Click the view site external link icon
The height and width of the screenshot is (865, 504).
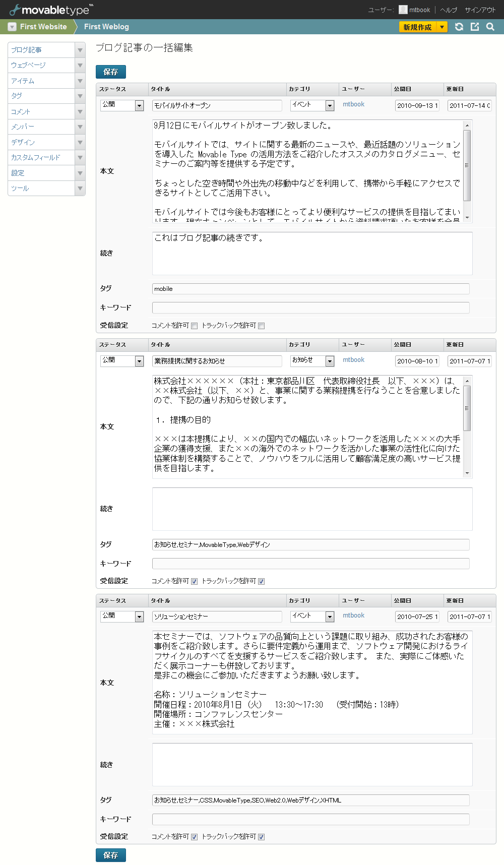tap(475, 27)
